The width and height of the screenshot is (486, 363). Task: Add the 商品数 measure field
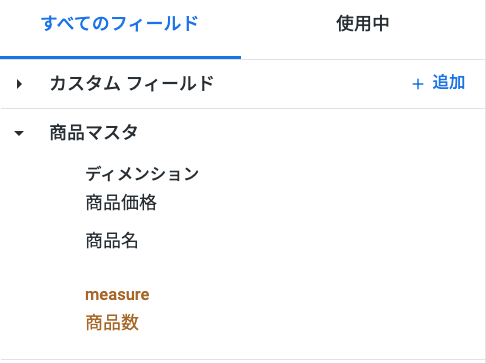click(x=112, y=322)
